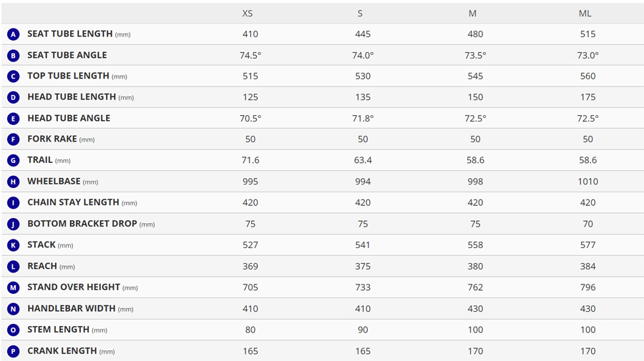The width and height of the screenshot is (644, 361).
Task: Click the 'M' stand over height badge
Action: pos(13,287)
